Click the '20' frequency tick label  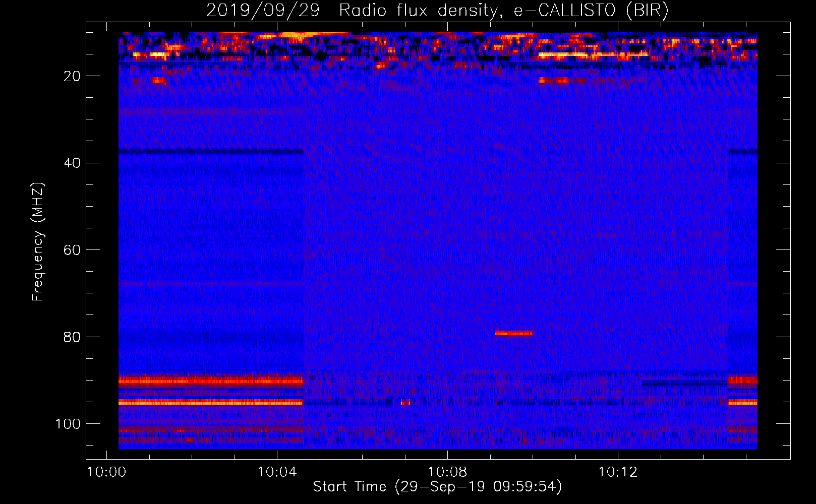[72, 76]
